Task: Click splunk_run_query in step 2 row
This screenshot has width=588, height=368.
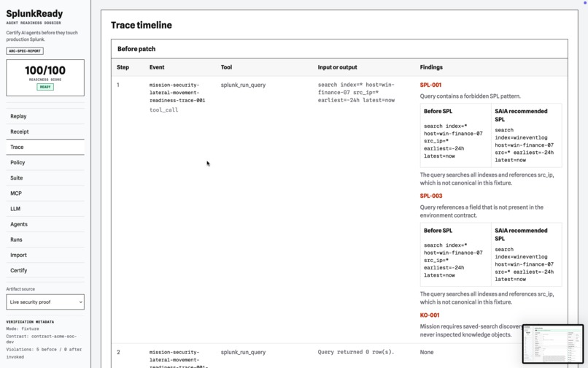Action: 243,352
